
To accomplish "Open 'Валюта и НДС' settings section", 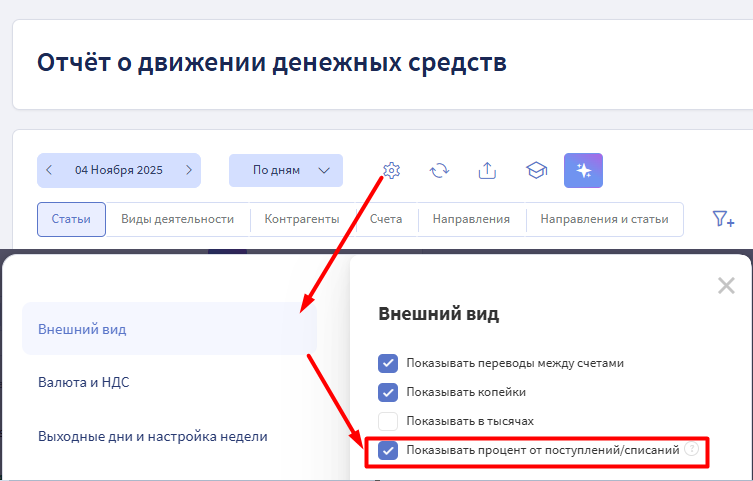I will click(x=84, y=383).
